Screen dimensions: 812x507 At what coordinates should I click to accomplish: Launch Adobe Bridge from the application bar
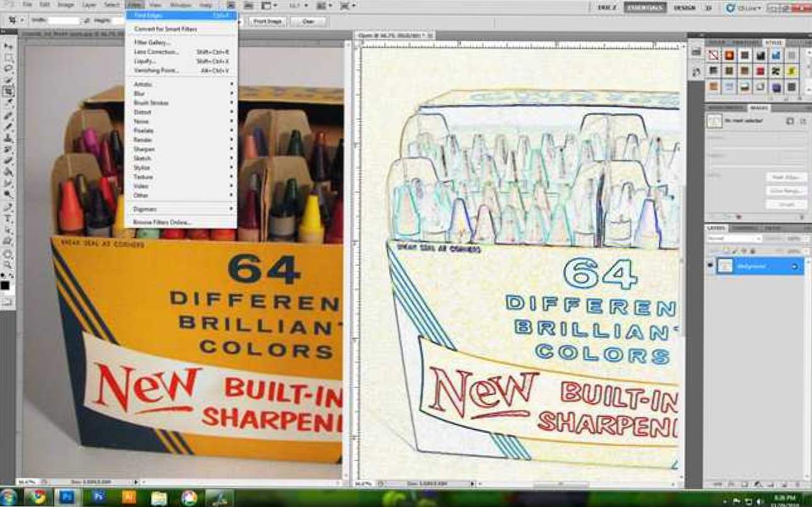click(x=231, y=5)
